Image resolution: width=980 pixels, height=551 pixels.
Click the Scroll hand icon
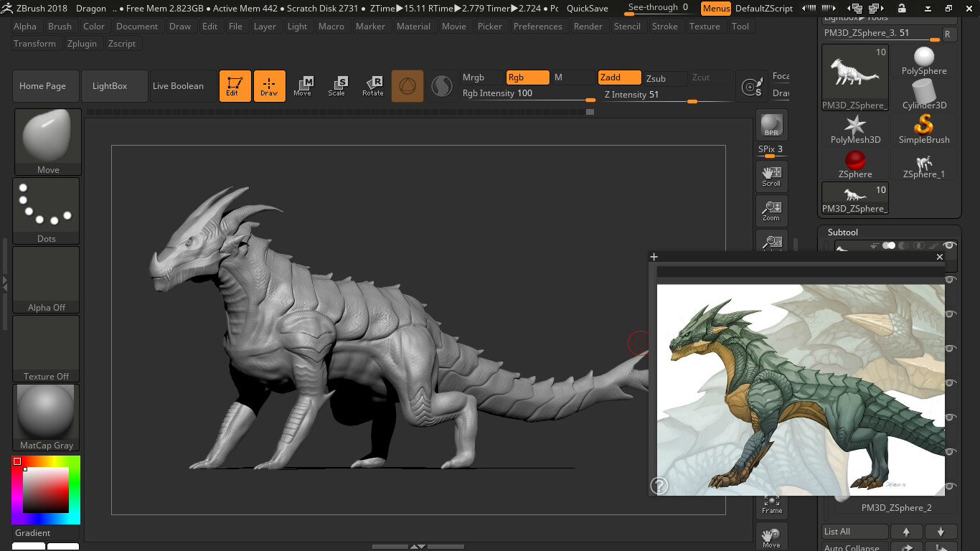pos(771,175)
